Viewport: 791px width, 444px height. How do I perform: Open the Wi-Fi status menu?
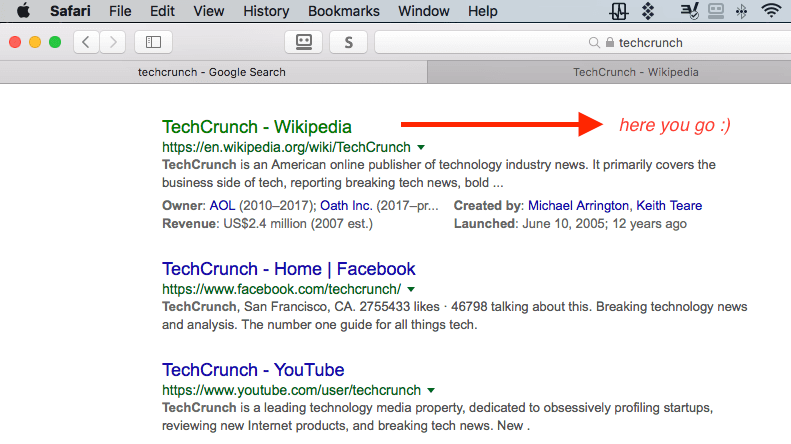(771, 11)
